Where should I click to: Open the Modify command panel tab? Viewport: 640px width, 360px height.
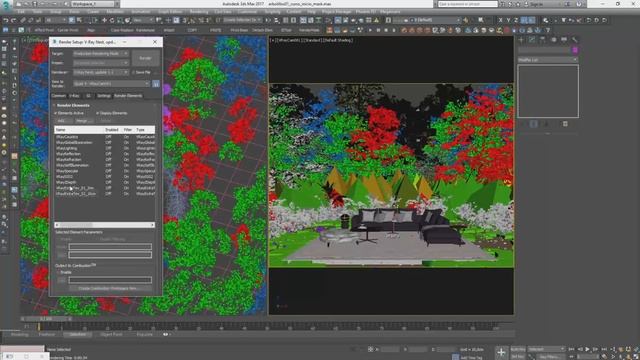click(x=532, y=40)
